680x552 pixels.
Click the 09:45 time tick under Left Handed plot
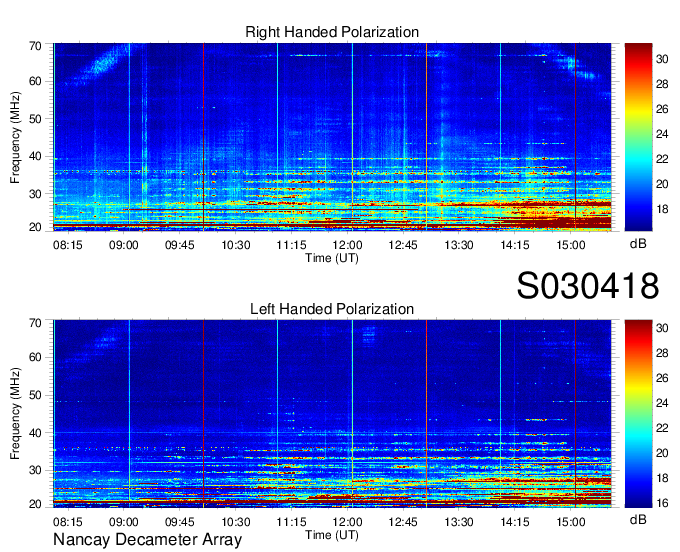[179, 521]
